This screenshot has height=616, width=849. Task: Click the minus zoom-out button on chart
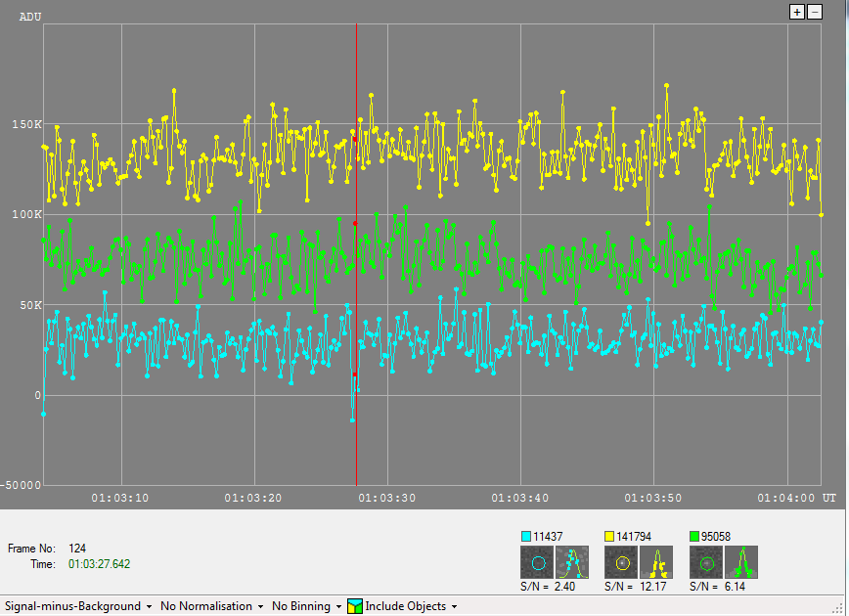[814, 12]
